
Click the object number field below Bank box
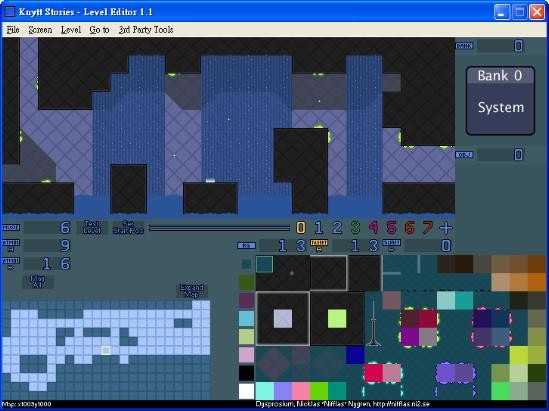pyautogui.click(x=501, y=155)
